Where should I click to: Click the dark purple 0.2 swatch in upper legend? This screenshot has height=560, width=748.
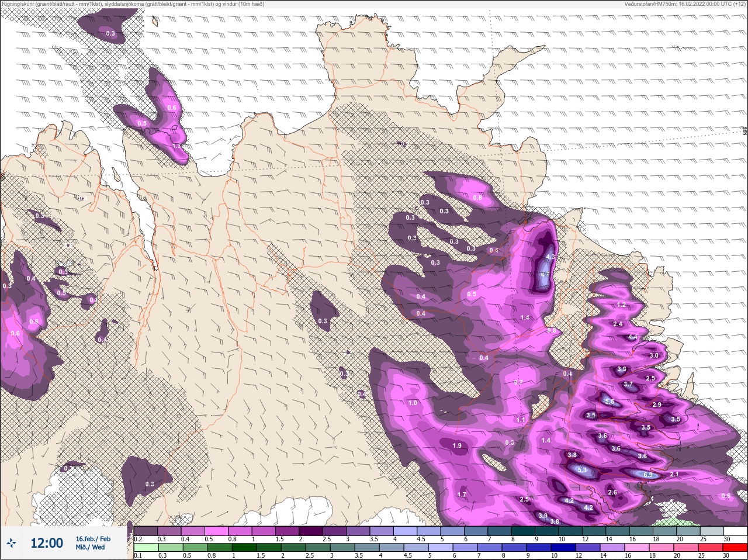146,531
